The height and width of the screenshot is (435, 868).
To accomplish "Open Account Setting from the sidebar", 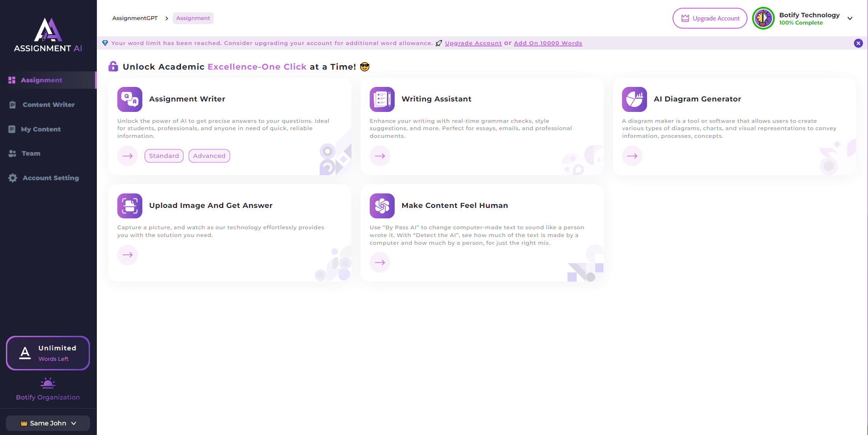I will click(50, 178).
